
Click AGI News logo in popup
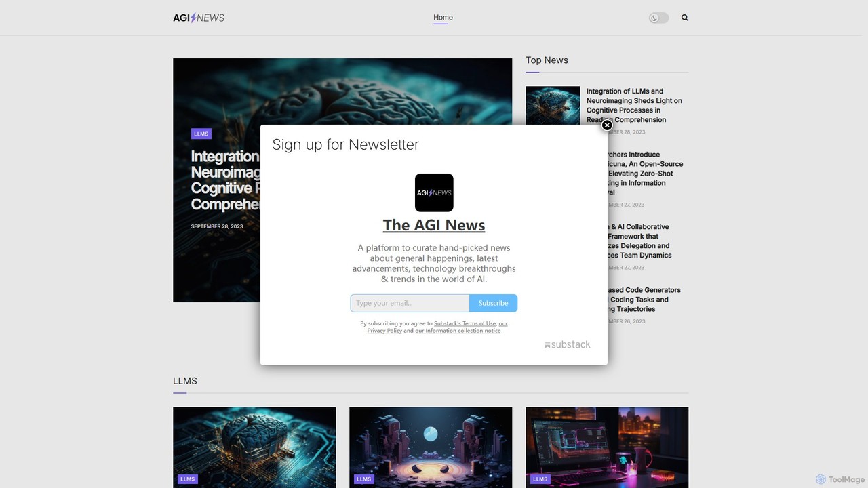pos(434,192)
